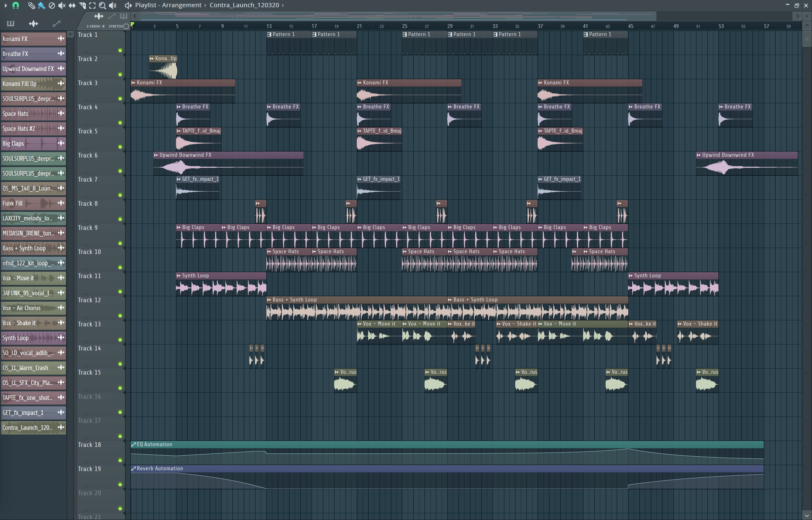The height and width of the screenshot is (520, 812).
Task: Mute Track 15 with its green LED
Action: [120, 388]
